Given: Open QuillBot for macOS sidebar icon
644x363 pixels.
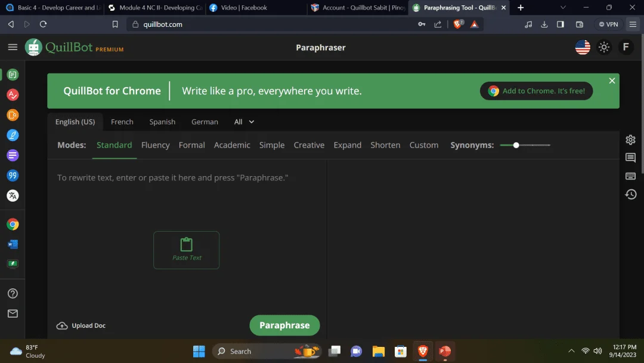Looking at the screenshot, I should (x=13, y=264).
